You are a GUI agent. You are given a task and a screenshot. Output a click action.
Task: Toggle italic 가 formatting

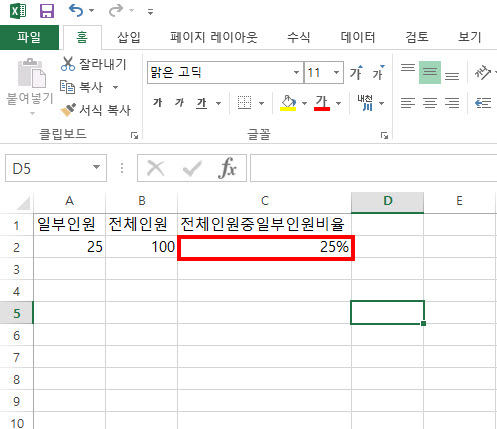point(179,103)
